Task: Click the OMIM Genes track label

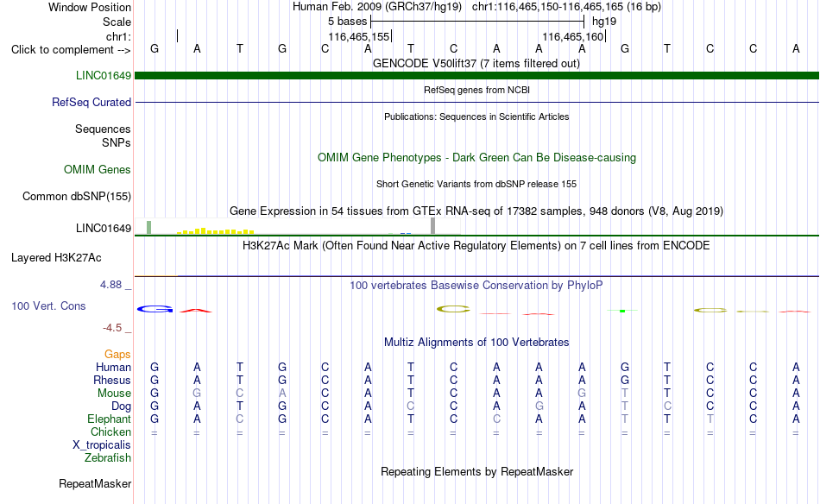Action: (98, 169)
